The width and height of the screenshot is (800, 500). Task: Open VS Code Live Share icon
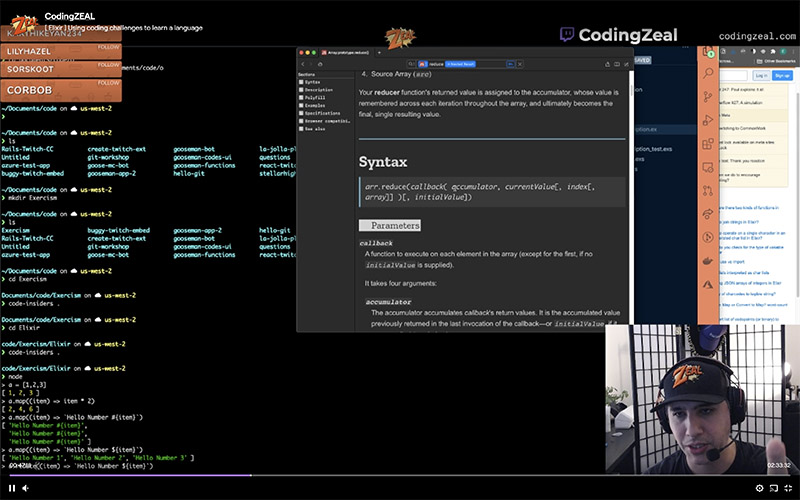(x=708, y=214)
